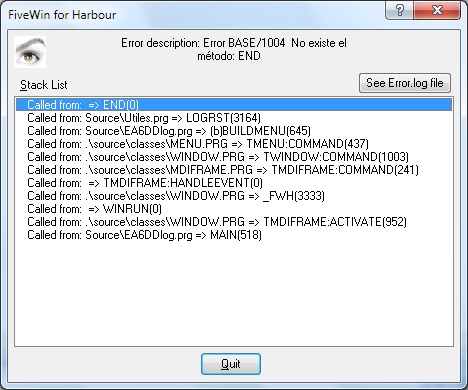Select the TWINDOW:COMMAND(1003) stack row

coord(234,157)
